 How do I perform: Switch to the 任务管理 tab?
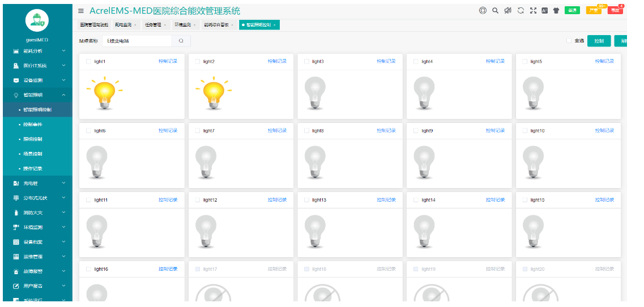(x=154, y=25)
